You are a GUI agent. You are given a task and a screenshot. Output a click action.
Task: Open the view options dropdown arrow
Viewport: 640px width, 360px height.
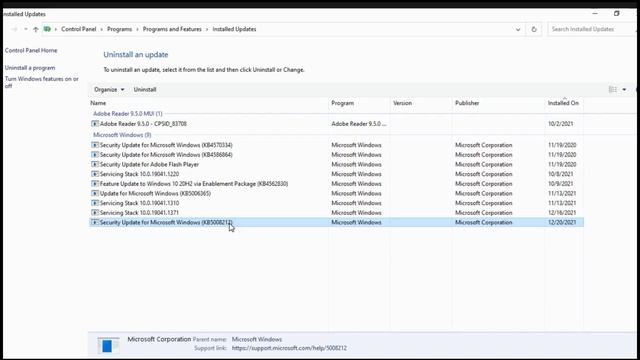pyautogui.click(x=624, y=89)
